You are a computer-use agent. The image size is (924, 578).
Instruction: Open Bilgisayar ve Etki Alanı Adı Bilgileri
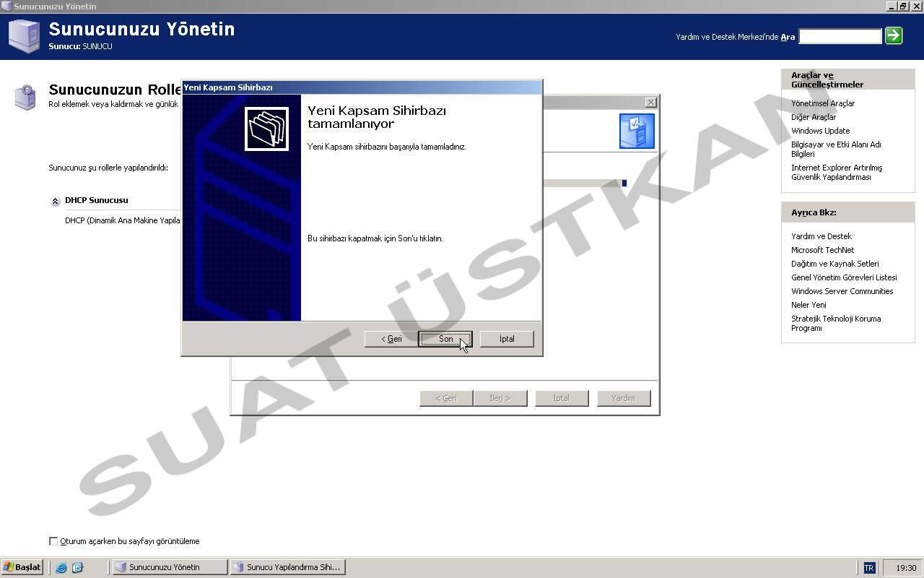tap(836, 149)
